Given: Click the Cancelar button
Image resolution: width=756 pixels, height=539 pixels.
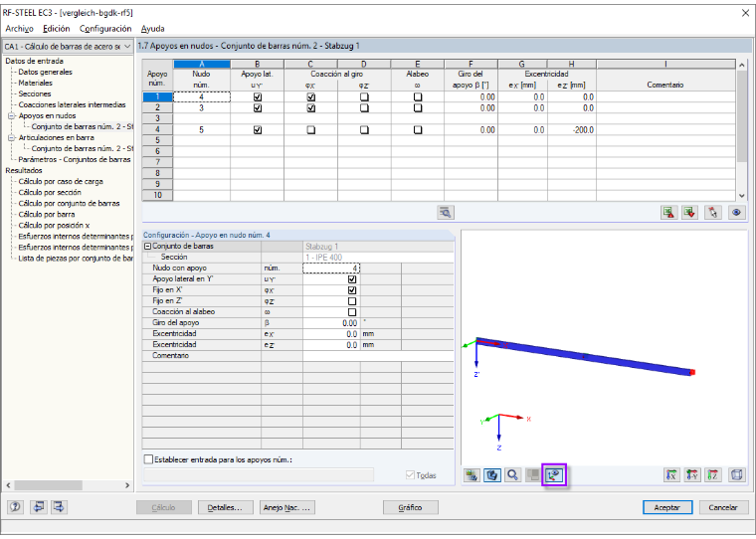Looking at the screenshot, I should pos(723,507).
